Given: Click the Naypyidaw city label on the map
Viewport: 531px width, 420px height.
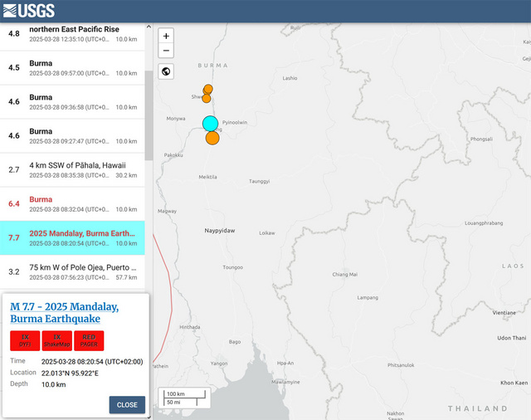Looking at the screenshot, I should click(219, 231).
